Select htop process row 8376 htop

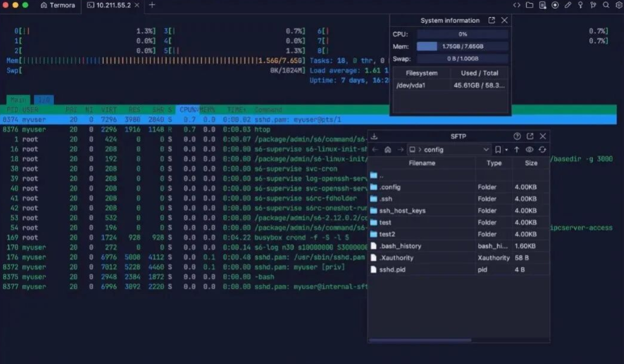(x=185, y=129)
